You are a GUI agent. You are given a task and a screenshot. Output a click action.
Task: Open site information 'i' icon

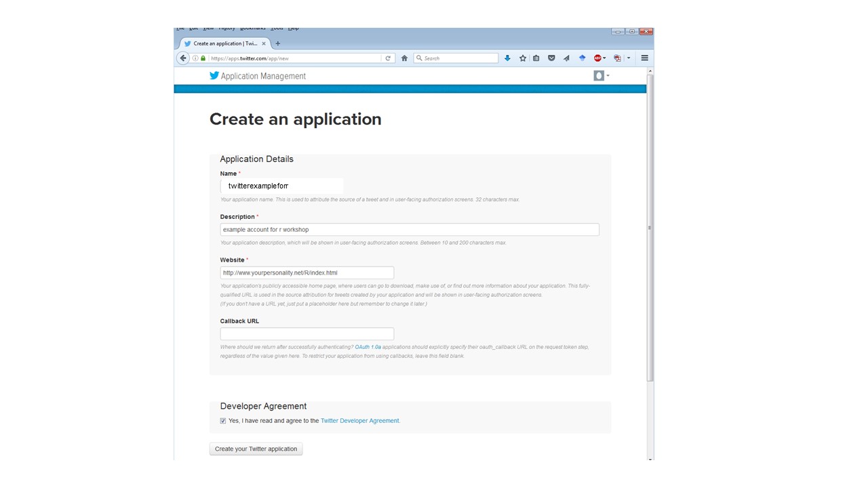tap(196, 58)
